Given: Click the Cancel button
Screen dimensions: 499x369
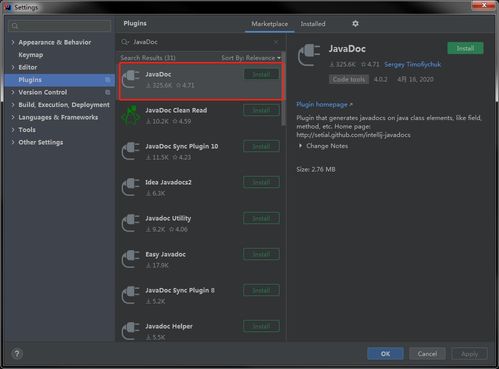Looking at the screenshot, I should (x=427, y=354).
